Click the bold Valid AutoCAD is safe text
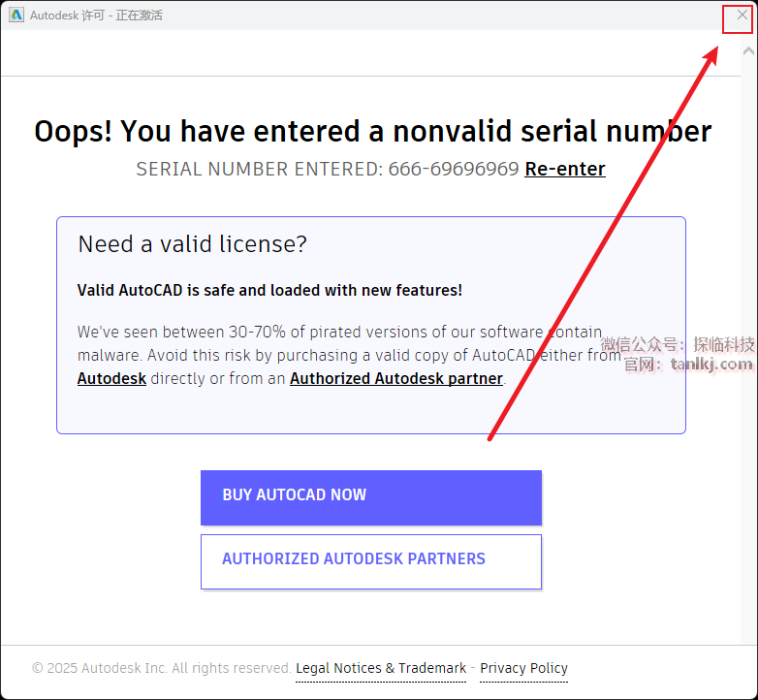Viewport: 758px width, 700px height. pos(269,290)
